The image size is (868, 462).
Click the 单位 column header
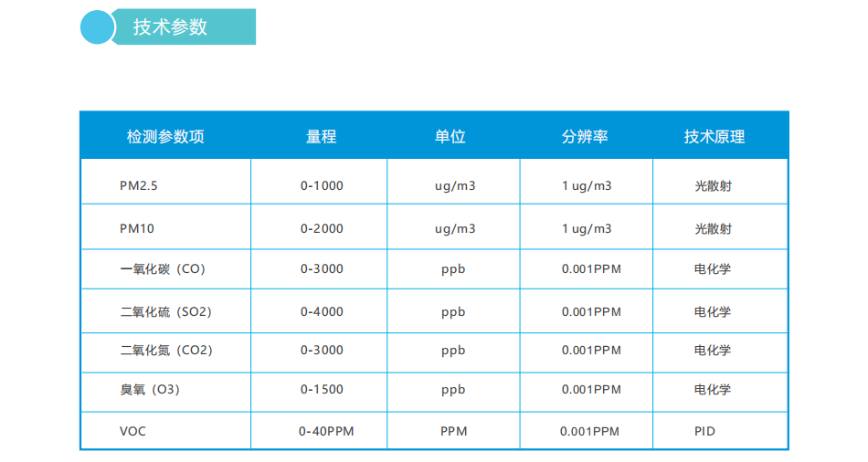(x=450, y=137)
